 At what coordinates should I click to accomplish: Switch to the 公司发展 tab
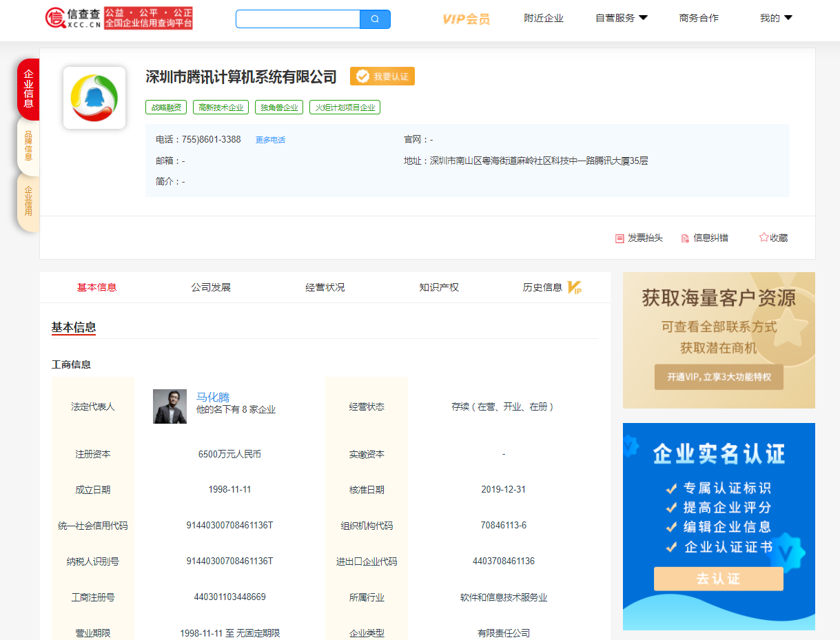(x=211, y=287)
